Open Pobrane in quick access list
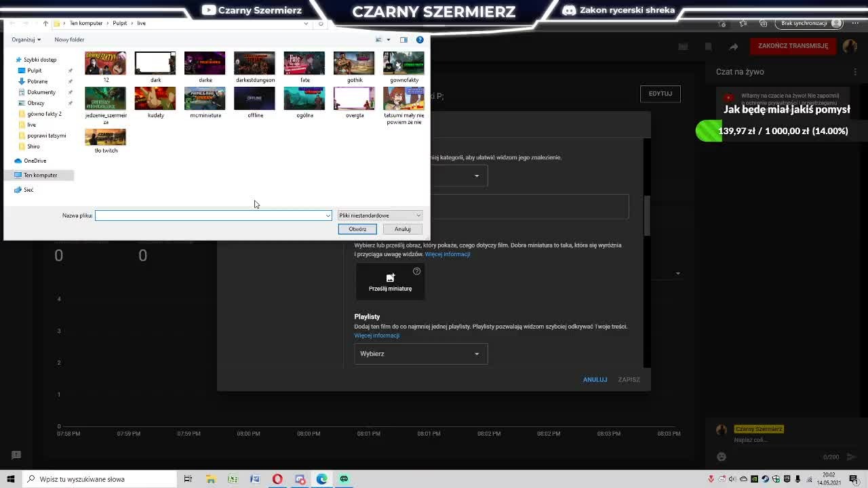This screenshot has width=868, height=488. pos(37,81)
